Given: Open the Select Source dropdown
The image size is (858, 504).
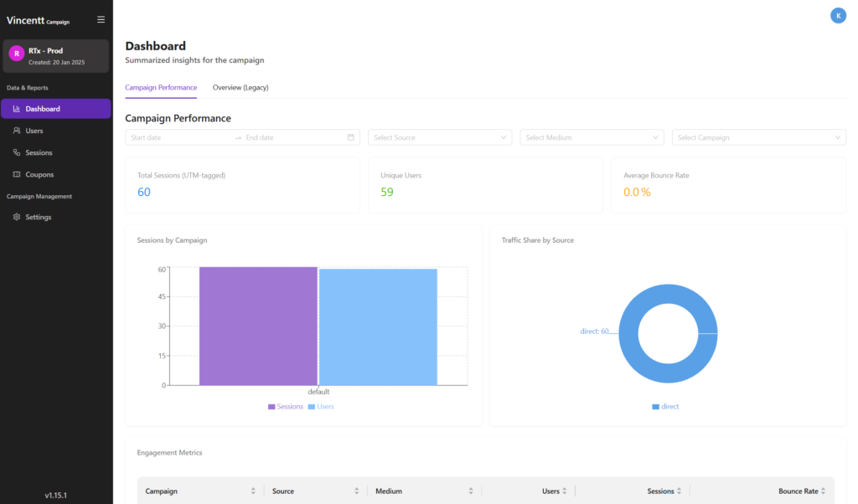Looking at the screenshot, I should pyautogui.click(x=439, y=137).
